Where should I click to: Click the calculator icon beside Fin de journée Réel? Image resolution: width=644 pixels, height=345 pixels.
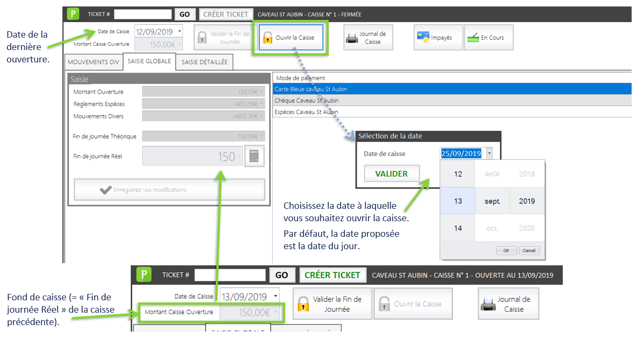pos(254,157)
